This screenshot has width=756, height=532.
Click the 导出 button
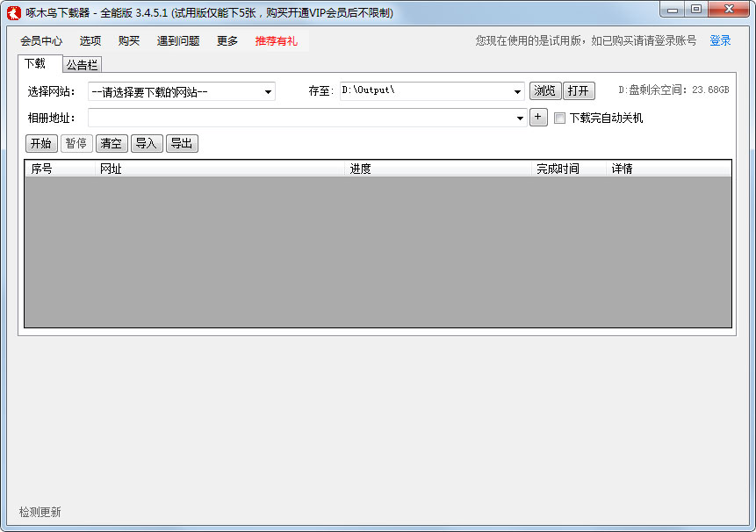tap(182, 143)
